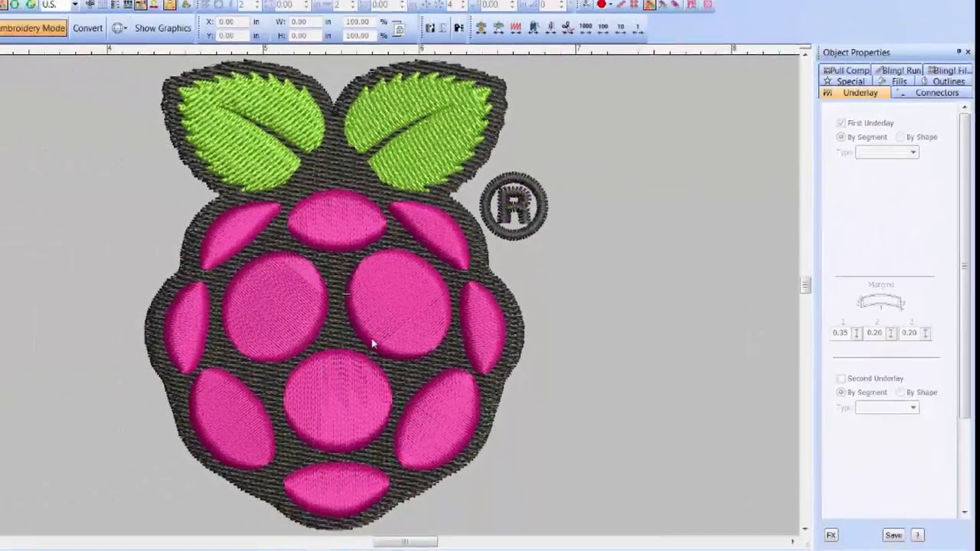Open the Bling! Run tab
Screen dimensions: 980x551
(898, 70)
